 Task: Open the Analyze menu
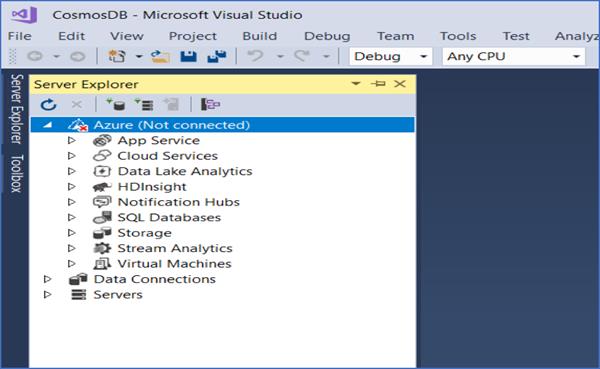(577, 36)
